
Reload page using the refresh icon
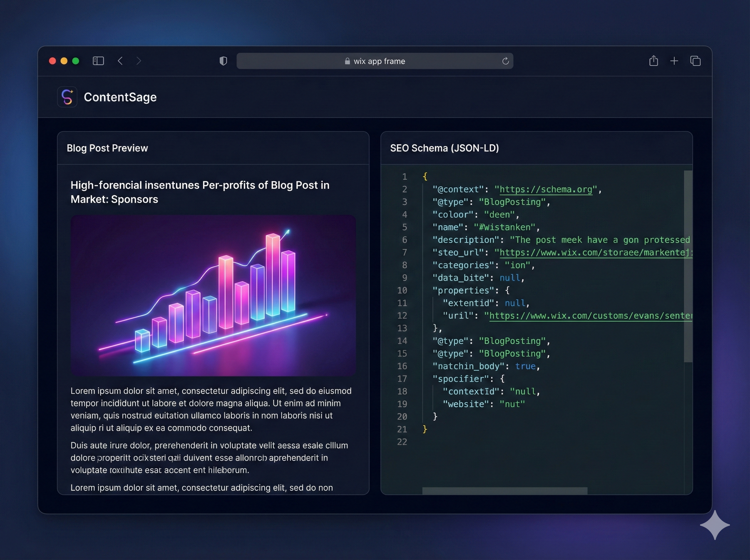[x=505, y=61]
